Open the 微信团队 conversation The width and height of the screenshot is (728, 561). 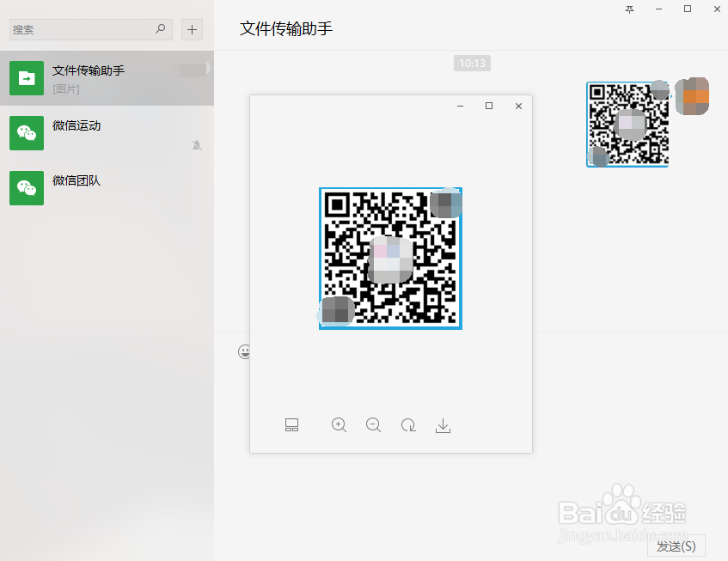pos(107,188)
